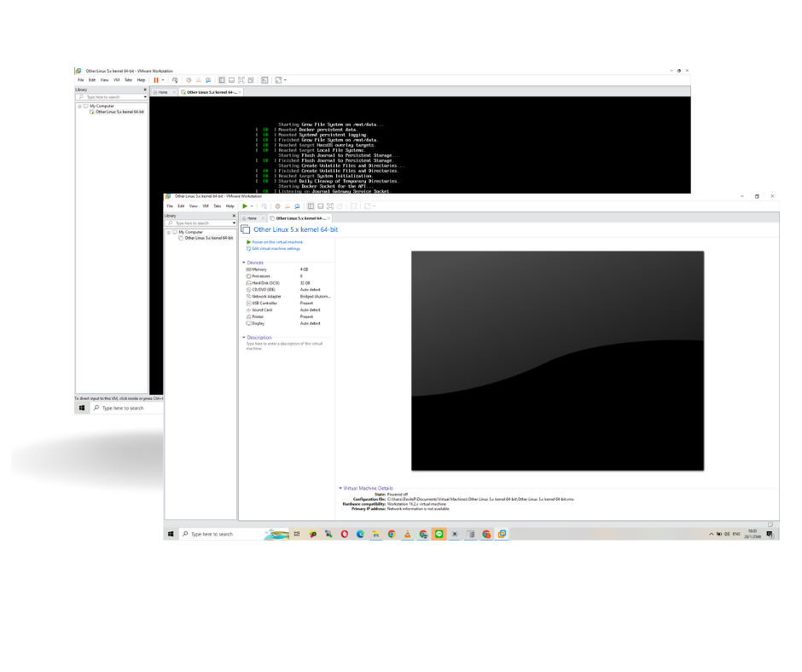Enter full screen mode in front window

(x=330, y=206)
